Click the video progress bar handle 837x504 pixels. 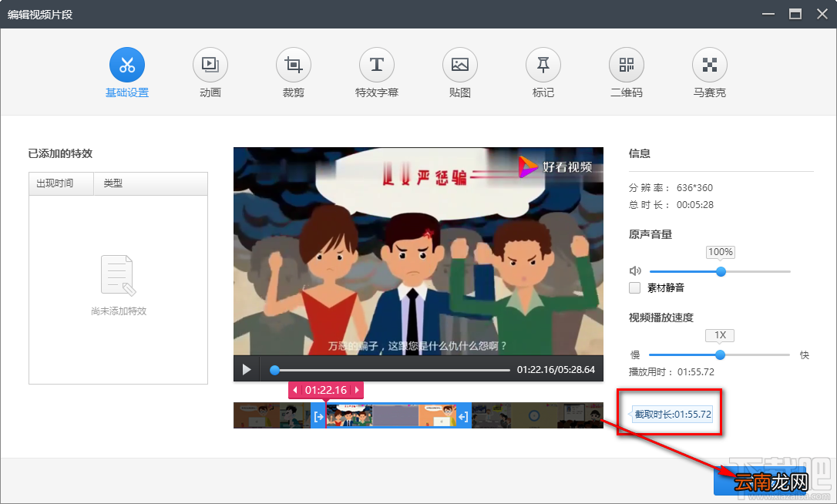coord(274,369)
